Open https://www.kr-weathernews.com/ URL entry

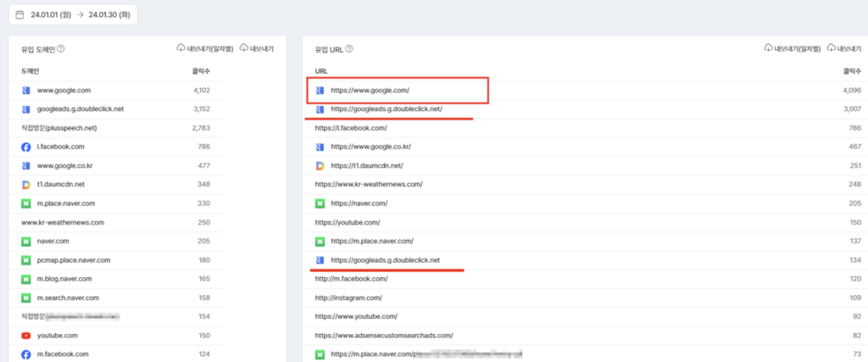585,184
